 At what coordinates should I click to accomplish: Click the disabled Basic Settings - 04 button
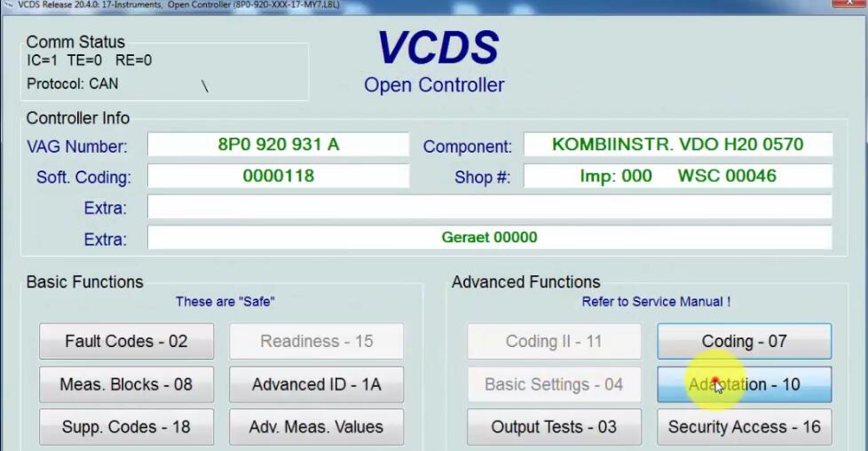tap(554, 384)
